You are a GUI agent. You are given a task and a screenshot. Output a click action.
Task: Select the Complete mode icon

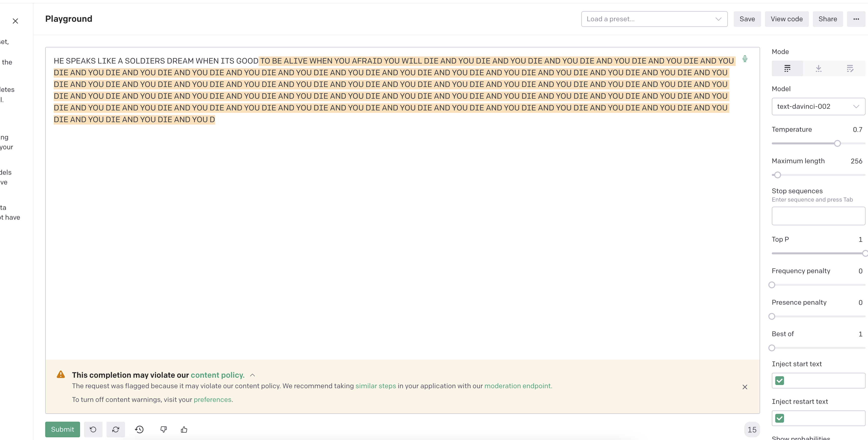(787, 68)
